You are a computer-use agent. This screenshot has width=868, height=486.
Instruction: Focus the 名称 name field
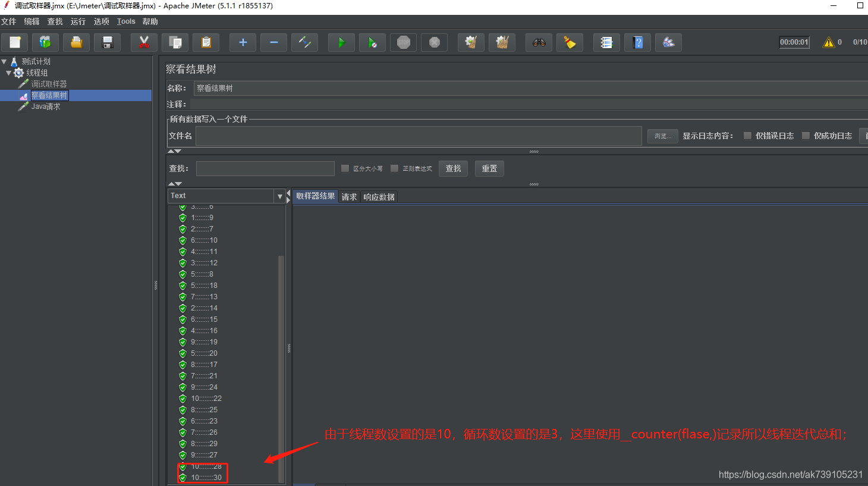531,88
